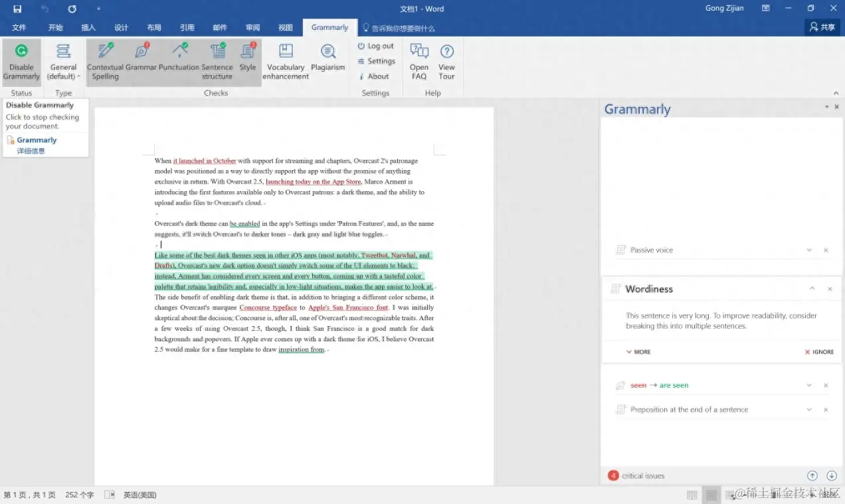Change the language 英语(美国) in the status bar

(x=140, y=495)
